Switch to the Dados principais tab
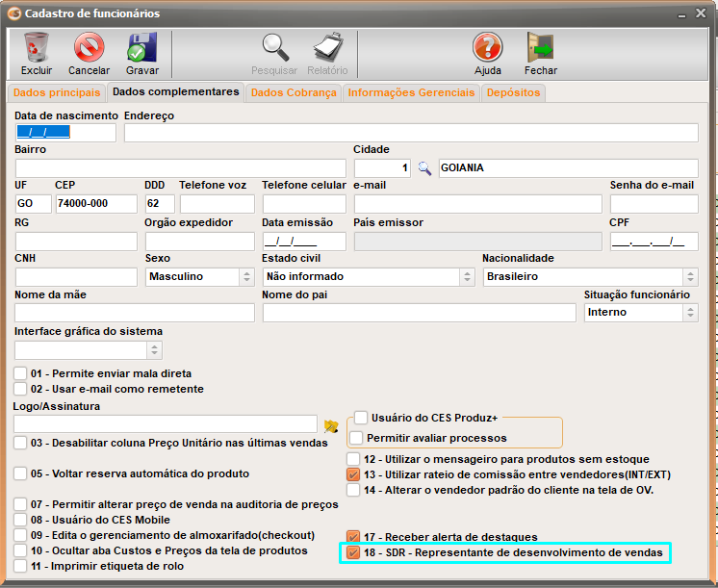The image size is (718, 588). 56,92
